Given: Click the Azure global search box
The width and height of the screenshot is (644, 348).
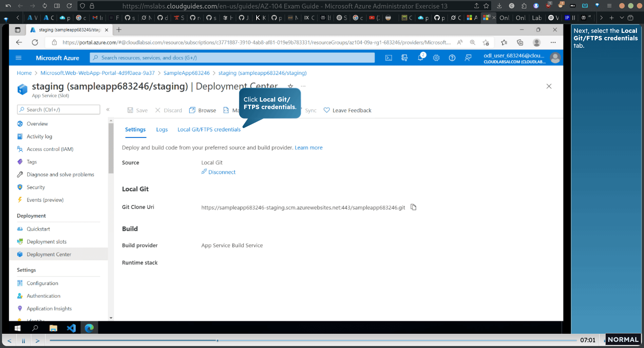Looking at the screenshot, I should [232, 58].
